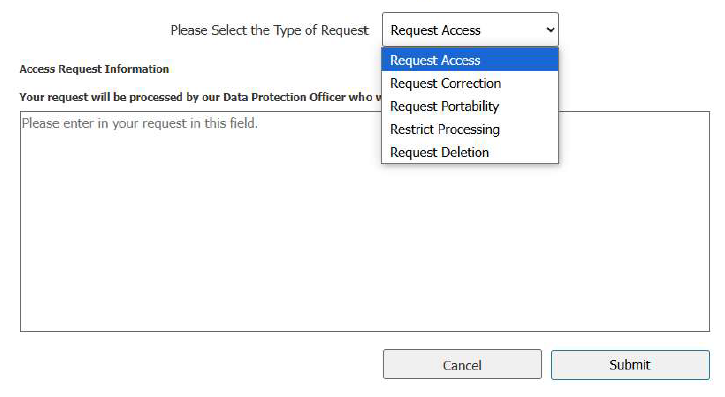Cancel the data request form
Screen dimensions: 725x397
[462, 365]
